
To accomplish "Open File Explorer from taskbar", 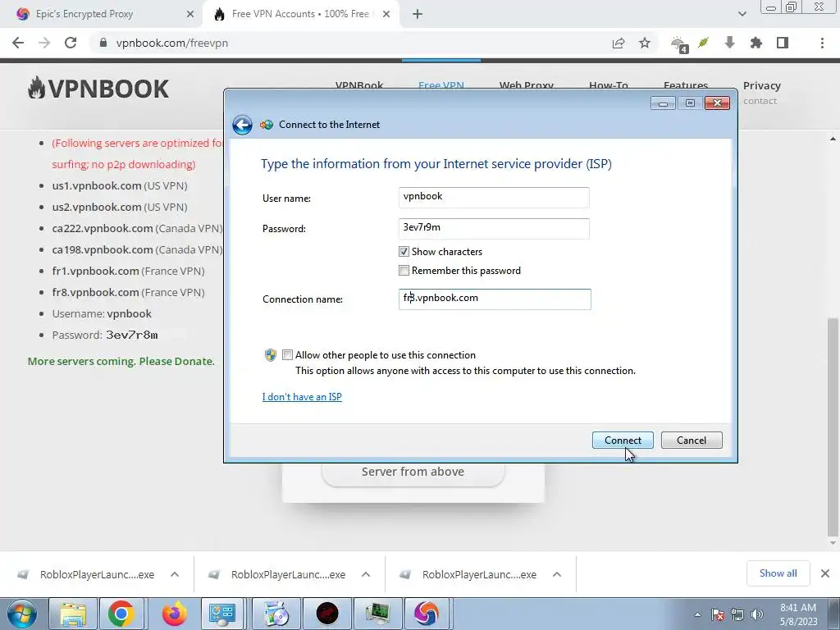I will tap(73, 614).
